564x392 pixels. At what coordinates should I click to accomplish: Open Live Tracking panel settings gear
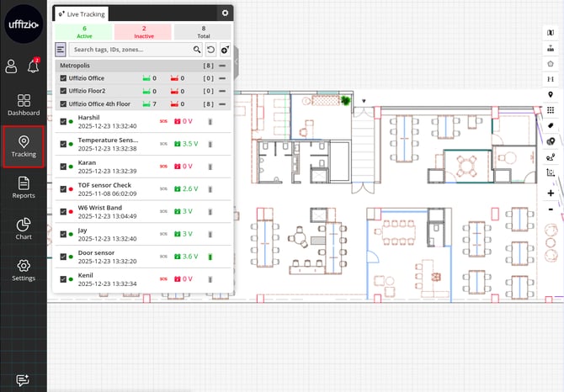(225, 13)
